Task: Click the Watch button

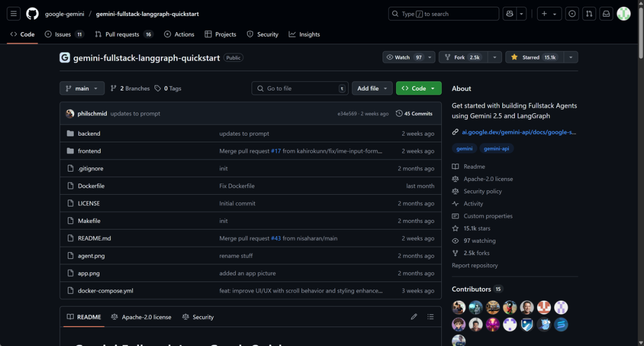Action: pyautogui.click(x=404, y=57)
